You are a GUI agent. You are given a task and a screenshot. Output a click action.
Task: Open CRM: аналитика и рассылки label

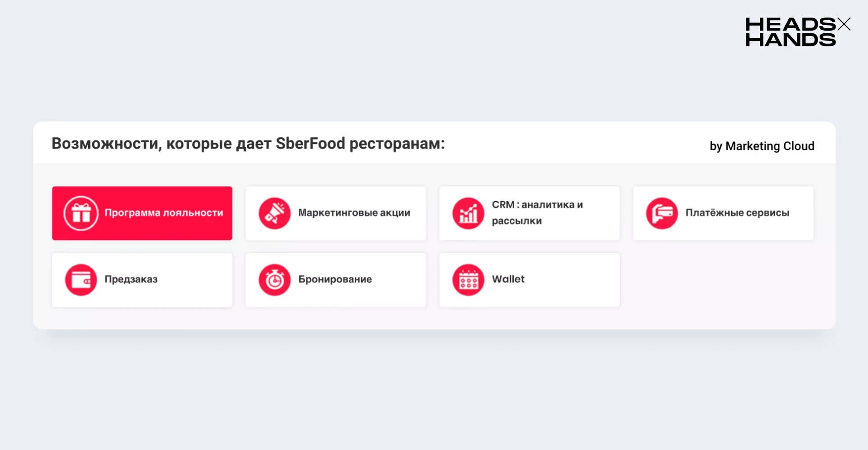(537, 213)
